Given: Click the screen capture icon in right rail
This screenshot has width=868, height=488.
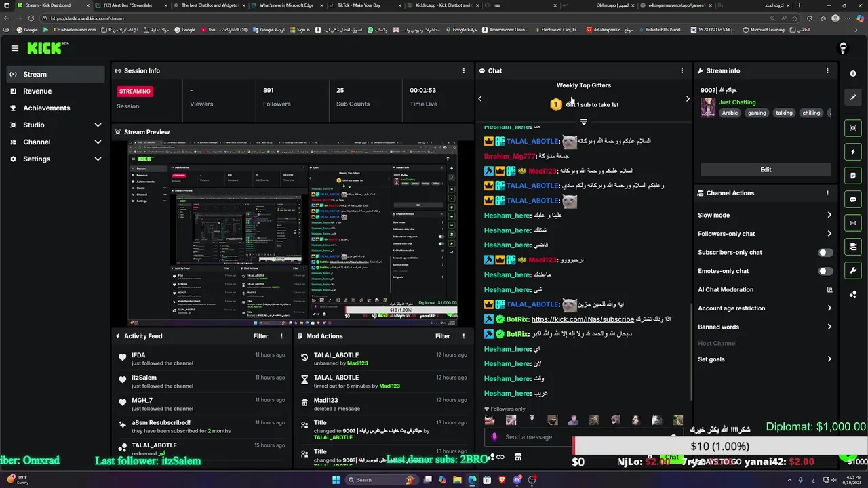Looking at the screenshot, I should click(x=853, y=128).
